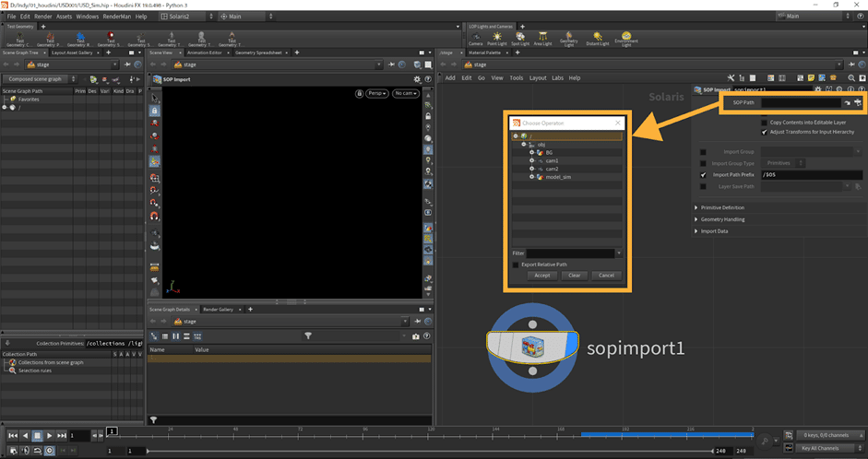Screen dimensions: 868x459
Task: Select the Distant Light shelf tool
Action: click(x=598, y=39)
